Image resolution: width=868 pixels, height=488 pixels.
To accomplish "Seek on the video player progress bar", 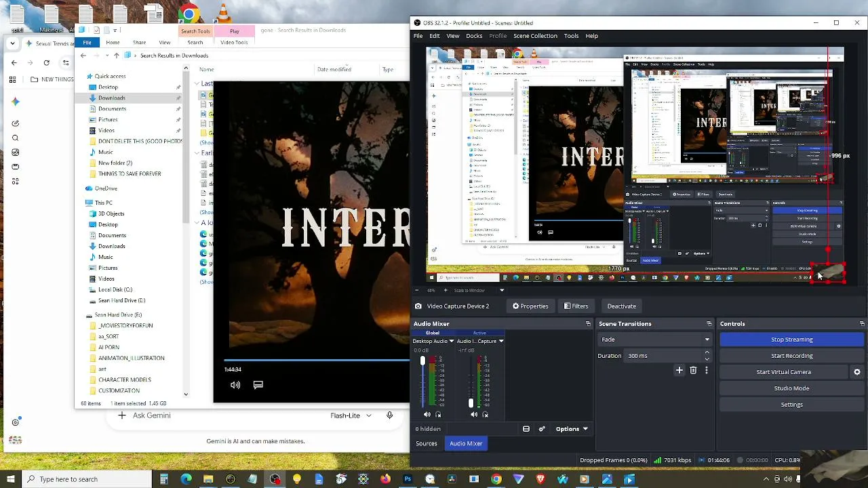I will (317, 361).
